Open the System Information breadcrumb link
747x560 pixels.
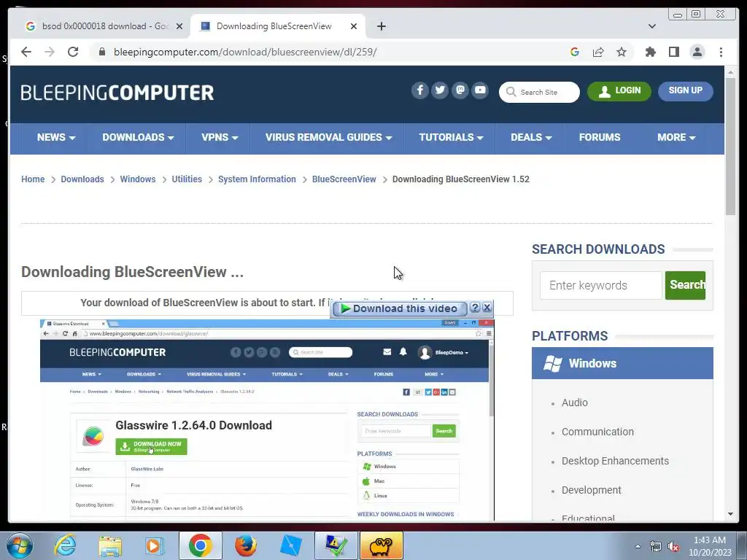click(x=257, y=179)
